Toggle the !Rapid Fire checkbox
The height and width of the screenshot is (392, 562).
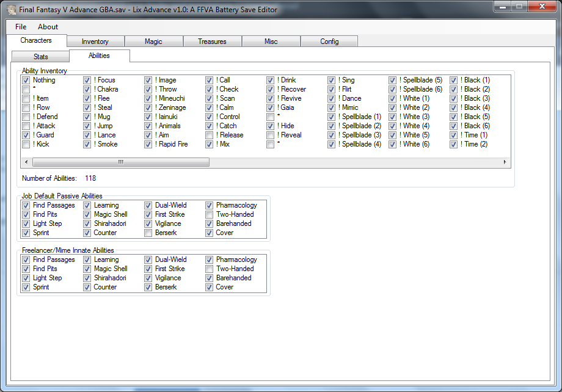click(148, 144)
